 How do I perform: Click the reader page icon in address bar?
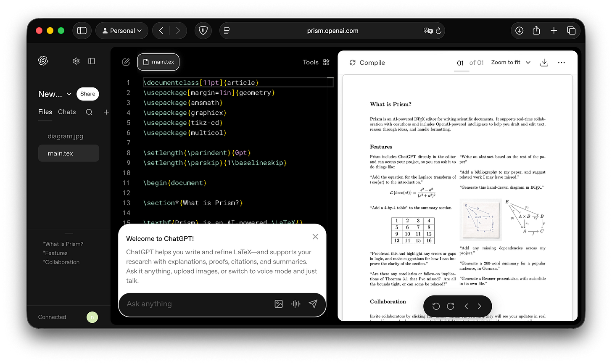click(x=227, y=31)
